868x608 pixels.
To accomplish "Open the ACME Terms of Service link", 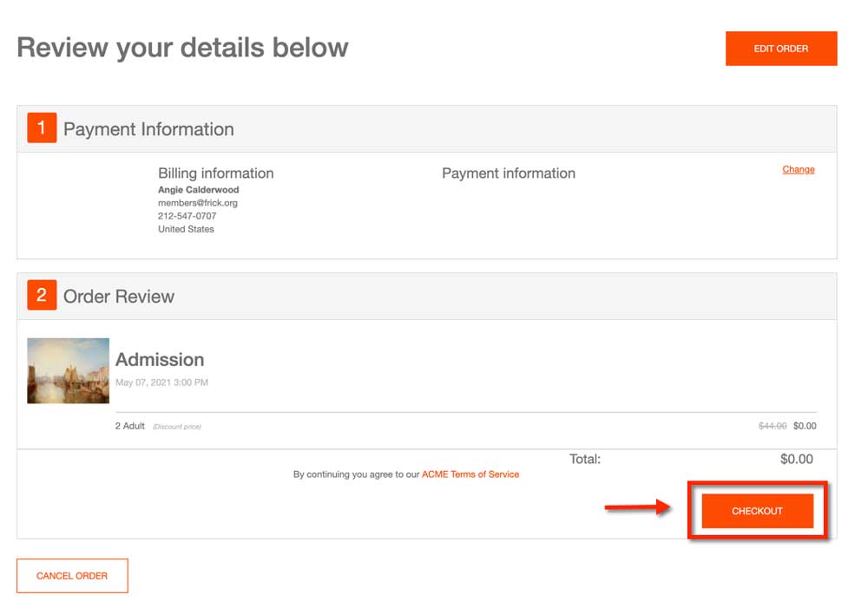I will click(x=470, y=474).
